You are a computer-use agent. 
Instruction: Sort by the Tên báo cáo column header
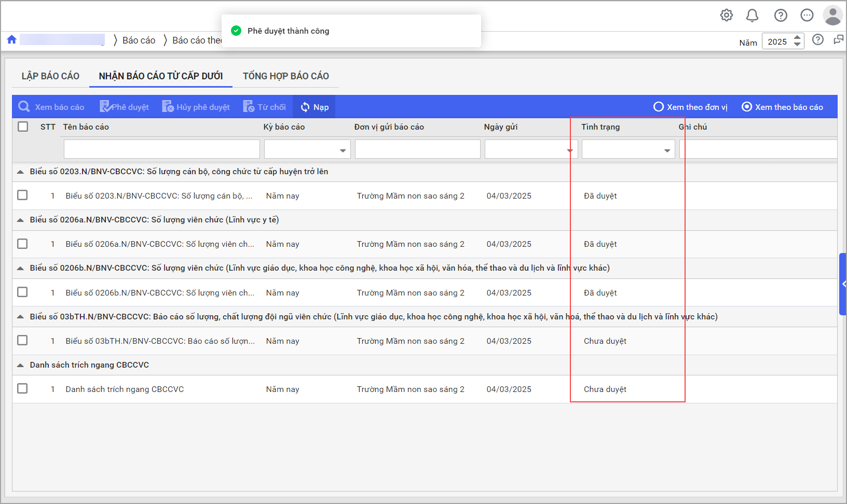[86, 127]
